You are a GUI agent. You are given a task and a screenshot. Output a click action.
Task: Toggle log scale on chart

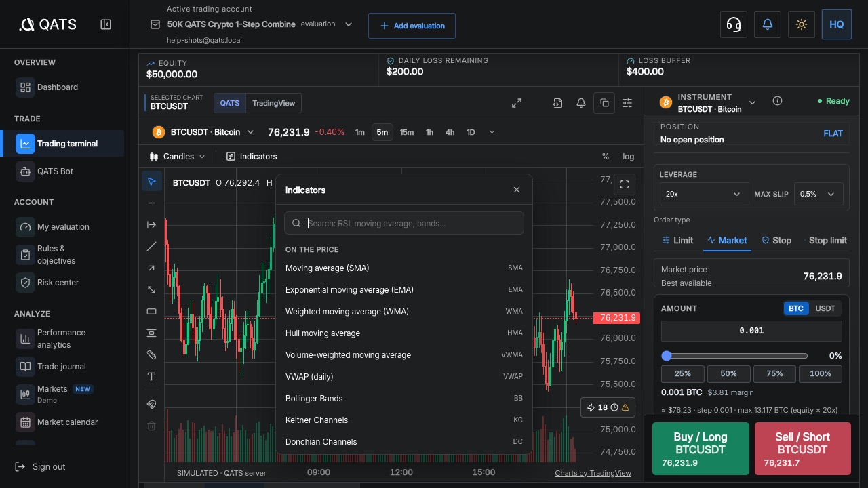point(629,157)
